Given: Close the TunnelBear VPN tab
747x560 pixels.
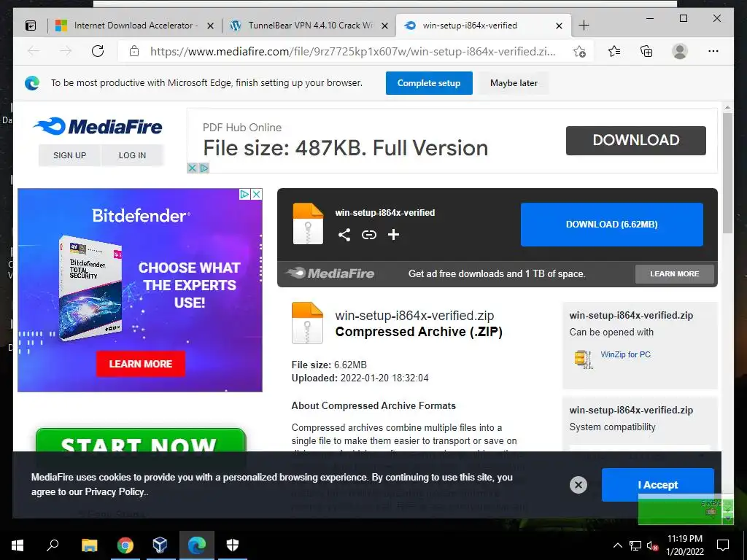Looking at the screenshot, I should point(385,26).
